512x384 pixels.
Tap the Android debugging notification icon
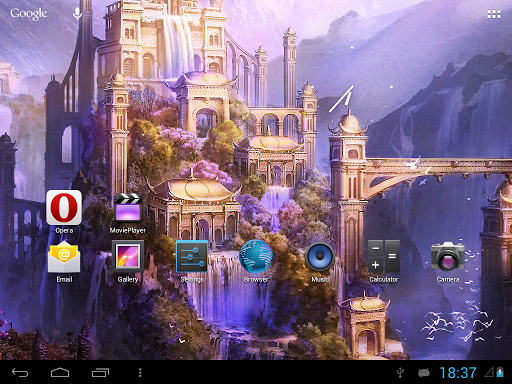tap(424, 372)
